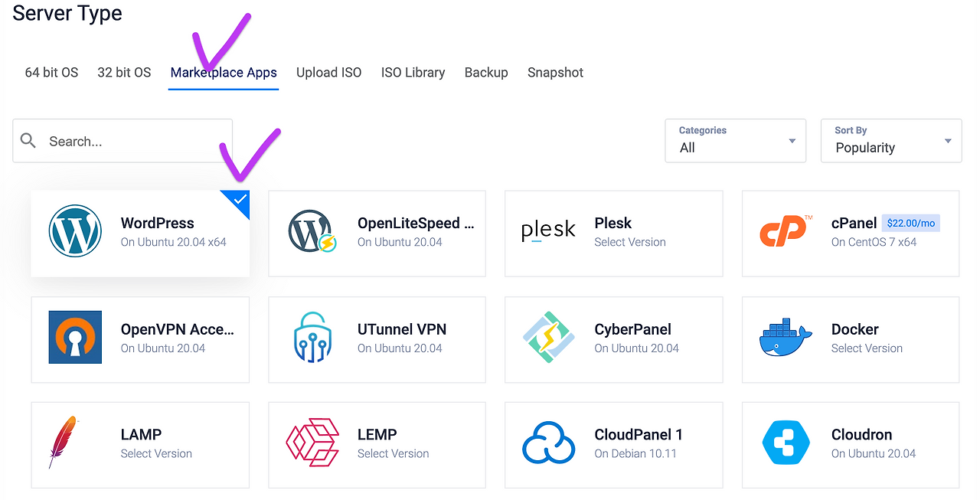Click the cPanel $22.00/mo price badge

point(911,223)
